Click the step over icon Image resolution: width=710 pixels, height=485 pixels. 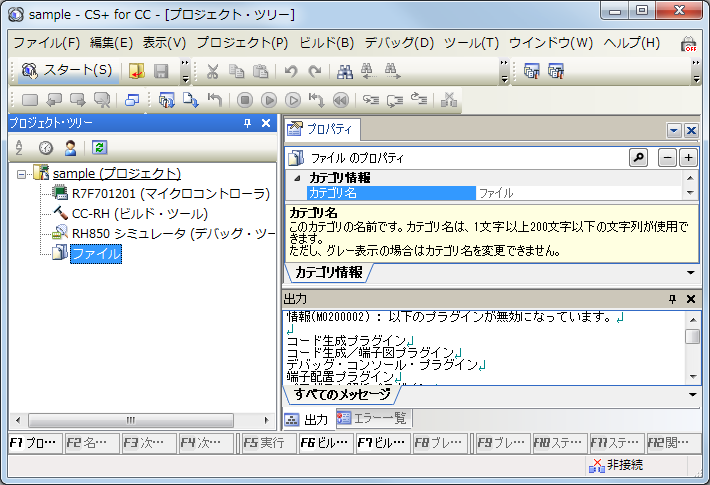(394, 100)
